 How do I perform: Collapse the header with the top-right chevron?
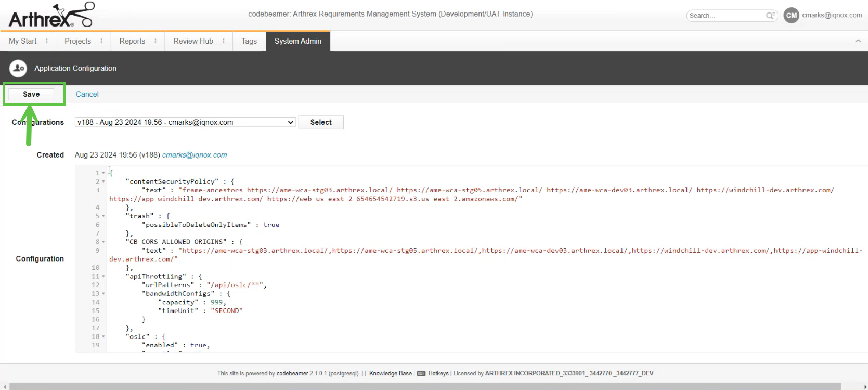pos(858,41)
